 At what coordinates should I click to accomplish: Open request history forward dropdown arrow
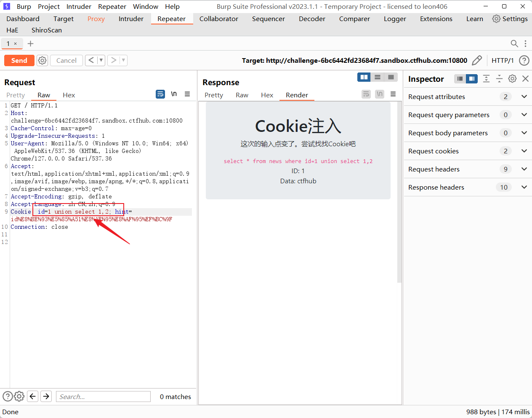pyautogui.click(x=123, y=60)
